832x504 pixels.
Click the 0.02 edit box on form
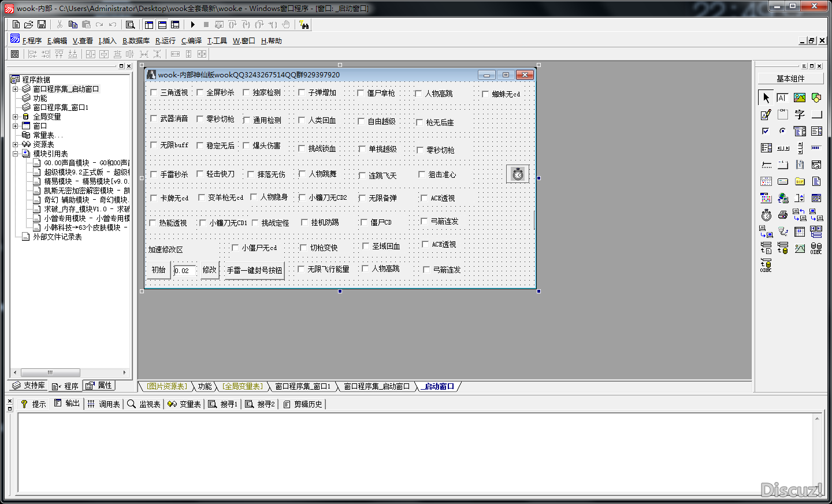tap(185, 270)
